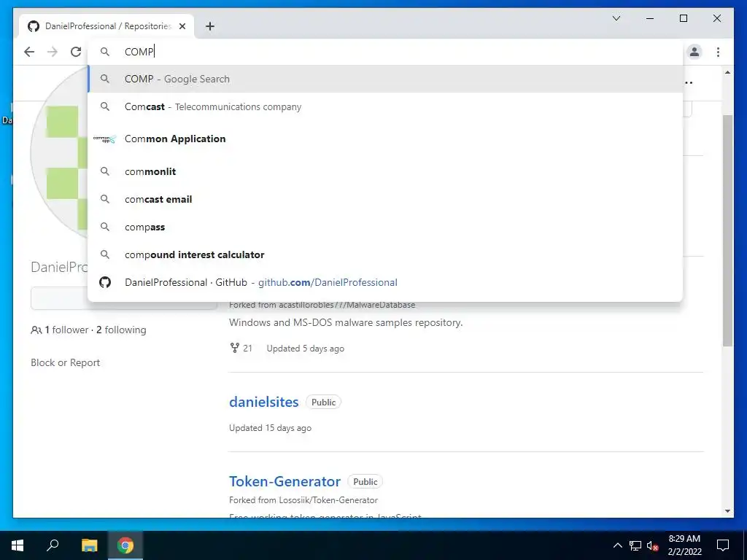This screenshot has width=747, height=560.
Task: Open the 2 following link
Action: (x=121, y=330)
